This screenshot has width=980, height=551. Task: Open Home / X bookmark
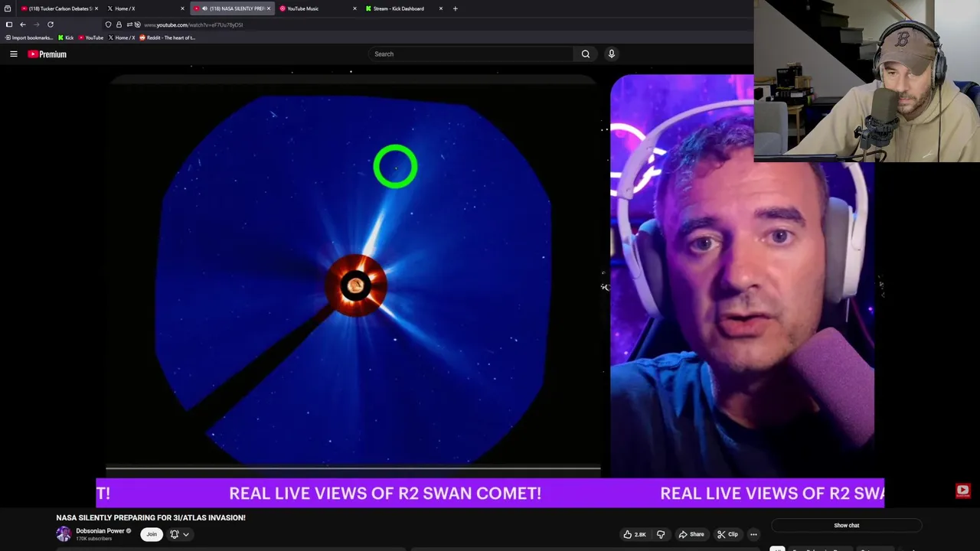tap(121, 37)
